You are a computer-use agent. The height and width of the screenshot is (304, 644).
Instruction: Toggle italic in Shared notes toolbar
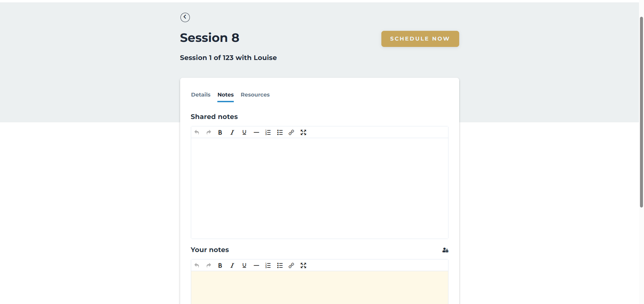pos(232,132)
